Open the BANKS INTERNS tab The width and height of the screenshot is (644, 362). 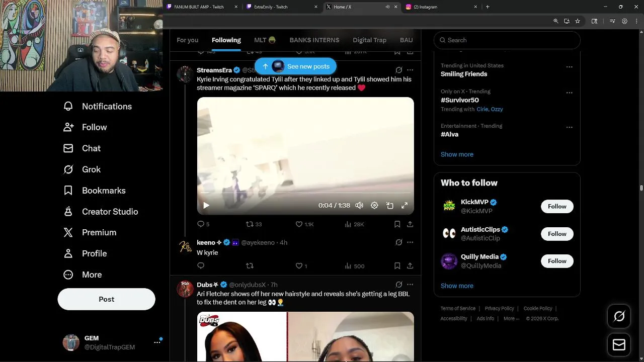314,40
